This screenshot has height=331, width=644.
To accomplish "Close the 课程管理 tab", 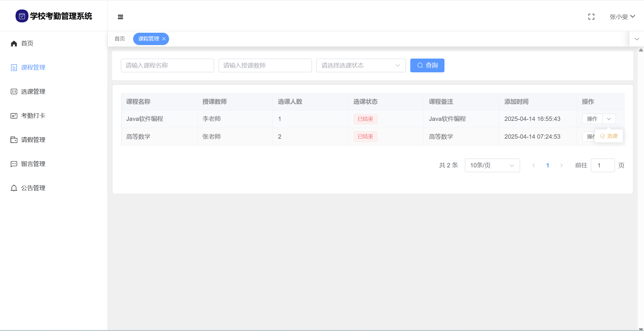I will 164,39.
